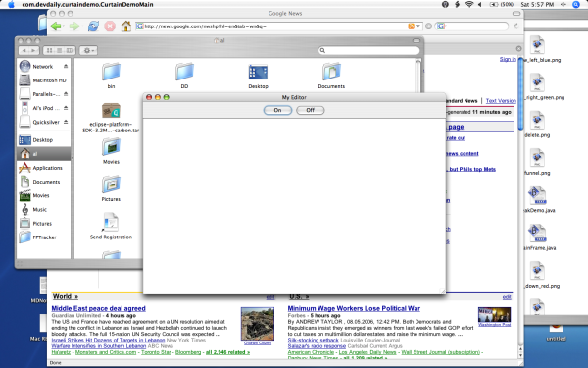
Task: Reload the Google News page
Action: [x=93, y=26]
